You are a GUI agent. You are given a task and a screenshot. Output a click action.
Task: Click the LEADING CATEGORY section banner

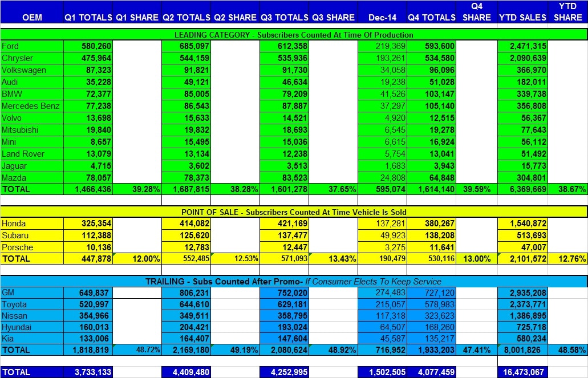(x=294, y=35)
